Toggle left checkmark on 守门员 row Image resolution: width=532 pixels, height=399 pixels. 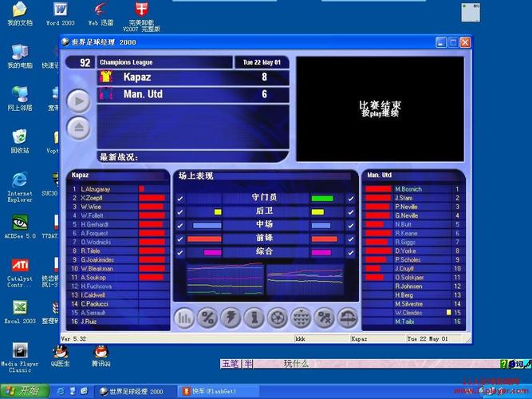[180, 199]
